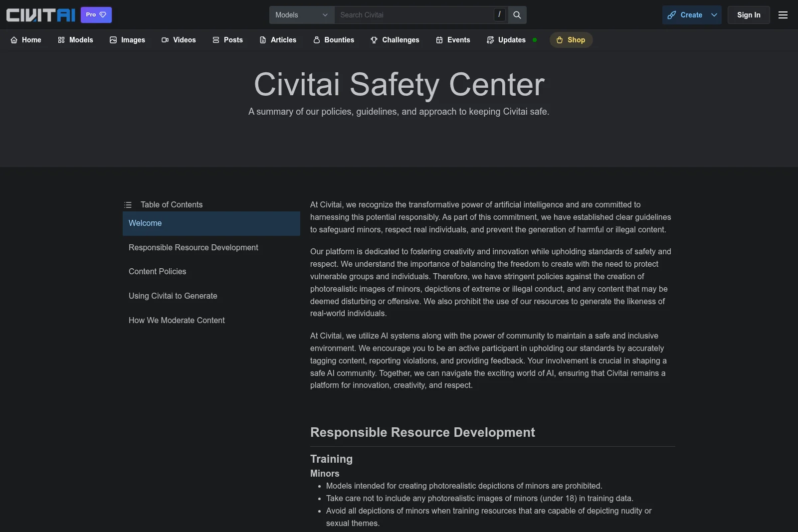The width and height of the screenshot is (798, 532).
Task: Click the Sign In button
Action: point(748,15)
